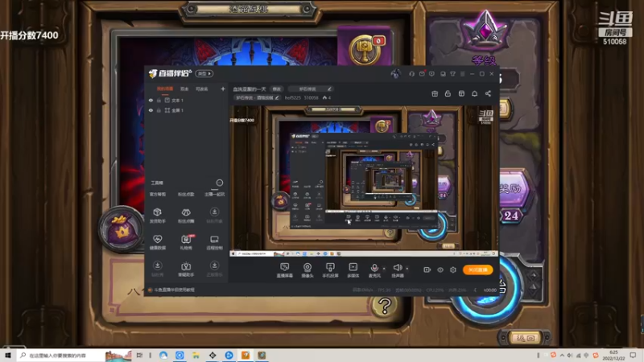Hide the 全屏 1 source layer
644x362 pixels.
click(x=151, y=110)
